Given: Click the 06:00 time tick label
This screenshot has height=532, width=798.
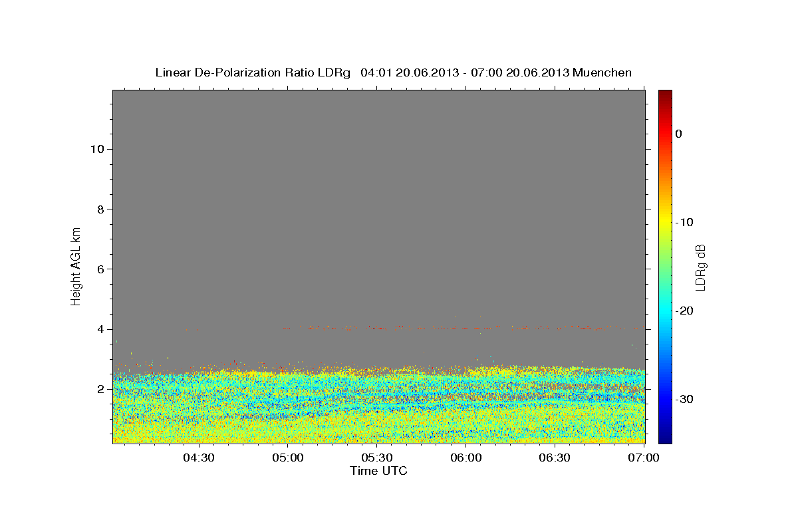Looking at the screenshot, I should click(466, 458).
